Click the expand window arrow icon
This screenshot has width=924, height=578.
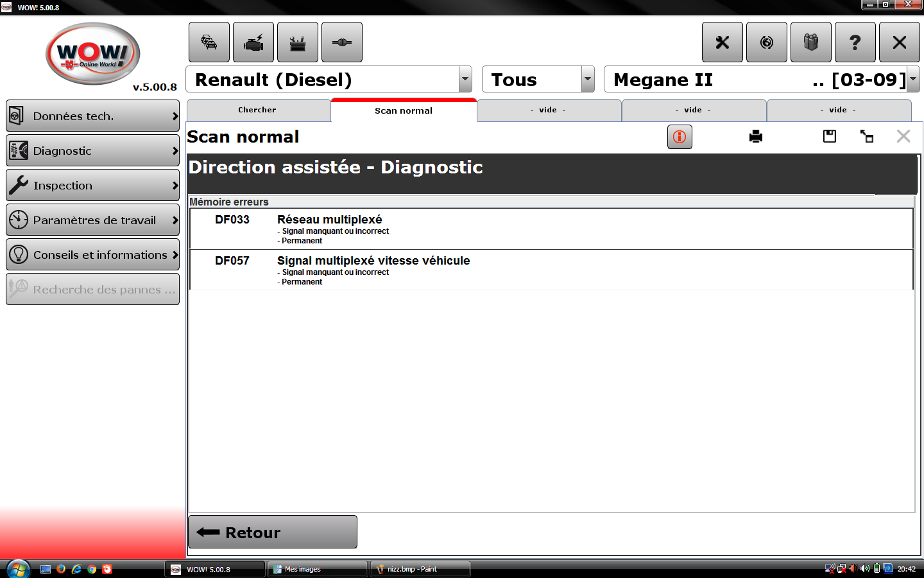pyautogui.click(x=867, y=136)
